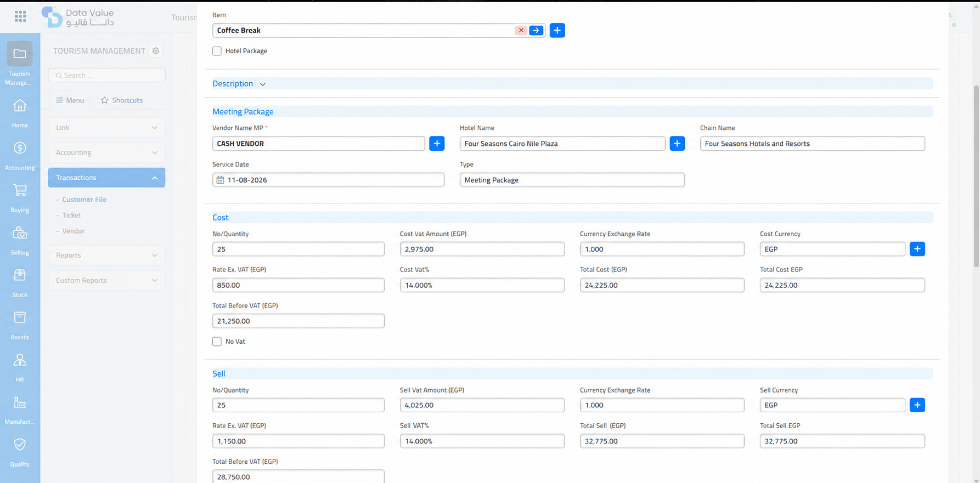Open Customer File under Transactions

coord(85,200)
